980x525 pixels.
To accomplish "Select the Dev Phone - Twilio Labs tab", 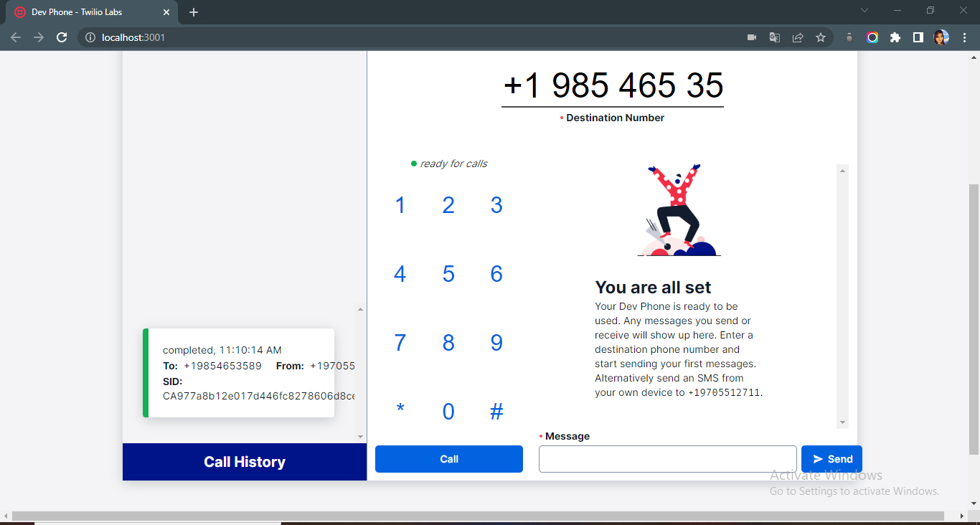I will pos(92,12).
